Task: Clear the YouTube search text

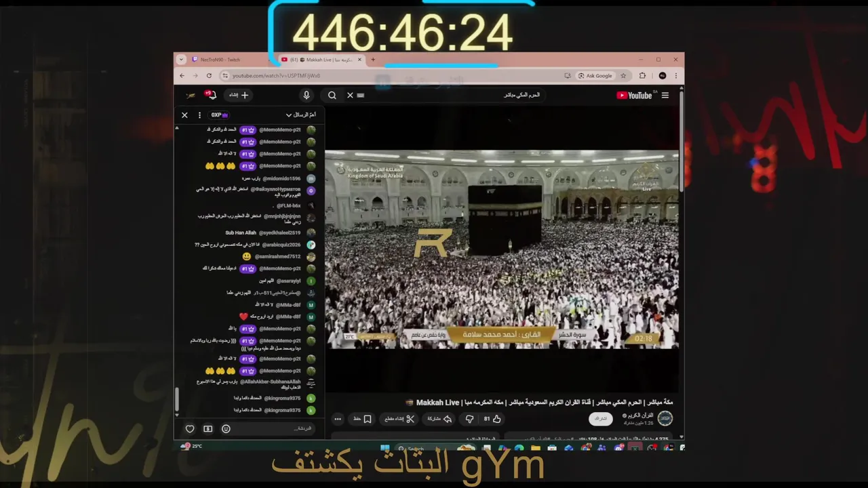Action: pos(350,95)
